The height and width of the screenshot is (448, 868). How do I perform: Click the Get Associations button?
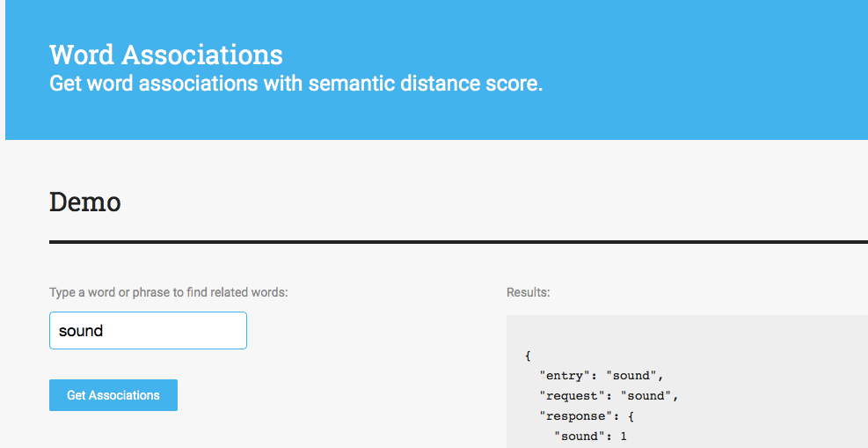(x=113, y=395)
